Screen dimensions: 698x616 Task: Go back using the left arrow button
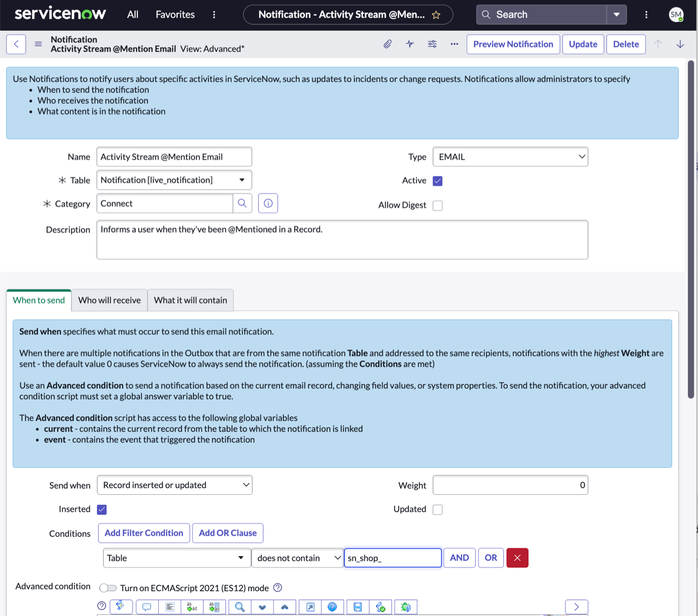point(17,44)
